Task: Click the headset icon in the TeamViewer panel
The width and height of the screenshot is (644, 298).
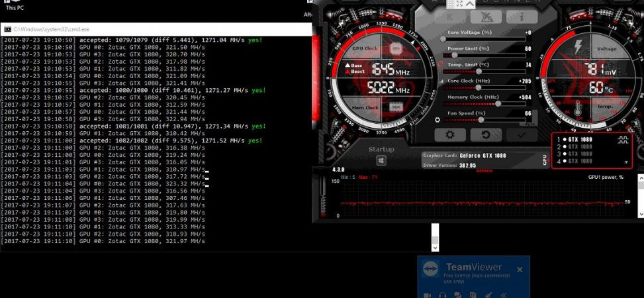Action: click(x=443, y=295)
